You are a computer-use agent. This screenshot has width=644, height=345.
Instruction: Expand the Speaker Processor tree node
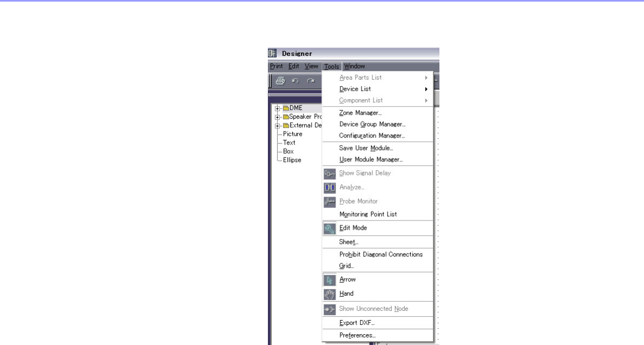point(277,117)
